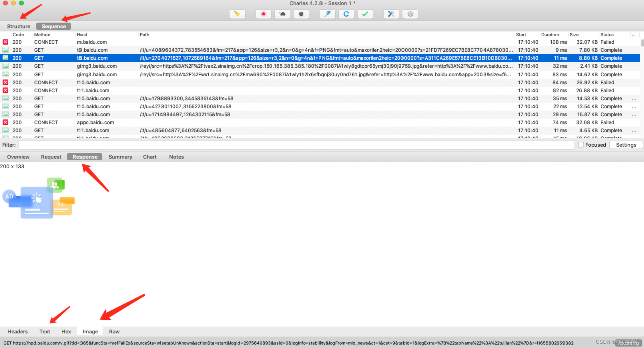Image resolution: width=644 pixels, height=348 pixels.
Task: Select the Image sub-tab of the response
Action: 90,332
